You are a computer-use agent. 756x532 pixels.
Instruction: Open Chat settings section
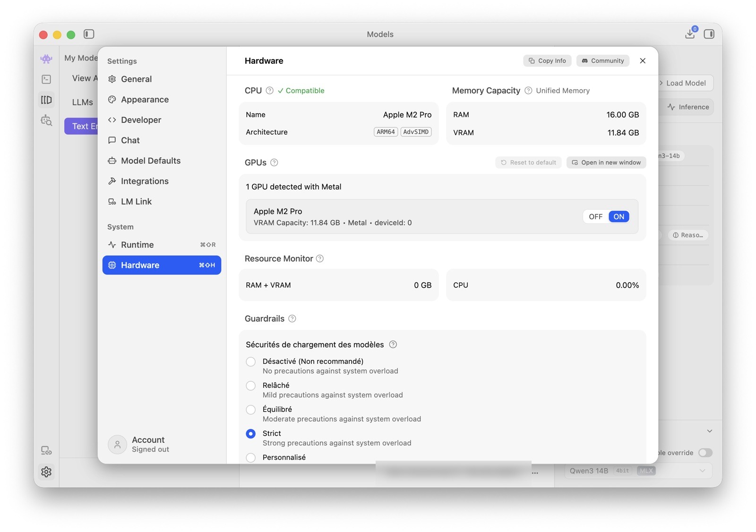click(162, 140)
